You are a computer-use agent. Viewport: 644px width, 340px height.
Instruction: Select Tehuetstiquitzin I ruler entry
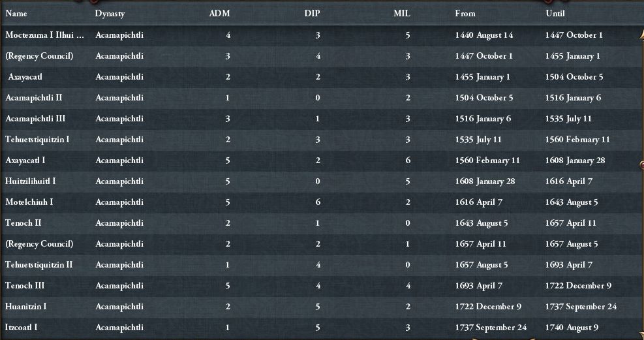(x=37, y=140)
